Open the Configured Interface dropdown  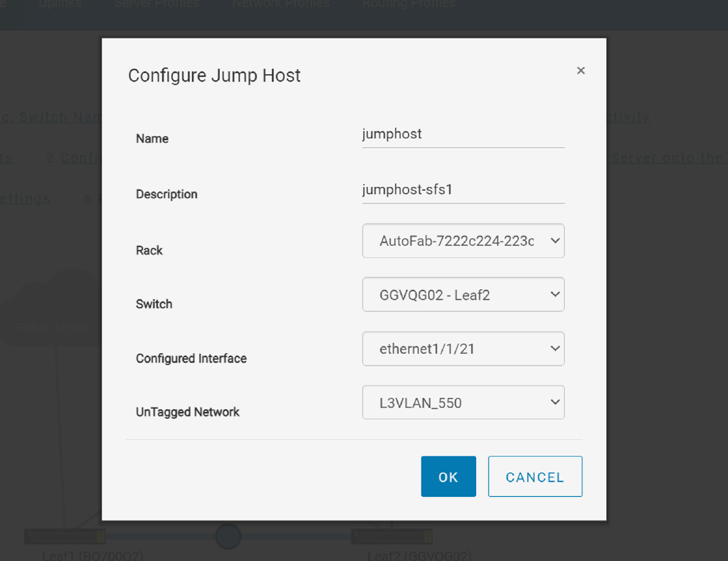[x=463, y=349]
